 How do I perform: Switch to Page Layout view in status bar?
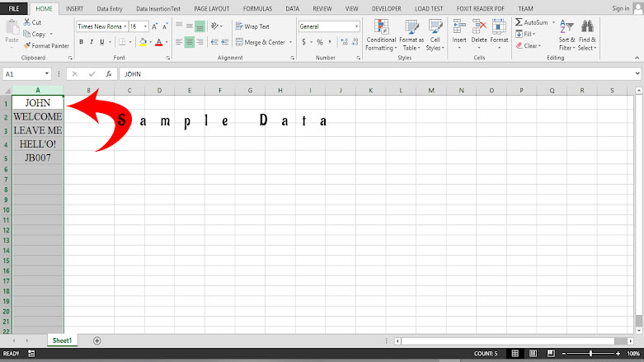pyautogui.click(x=533, y=354)
